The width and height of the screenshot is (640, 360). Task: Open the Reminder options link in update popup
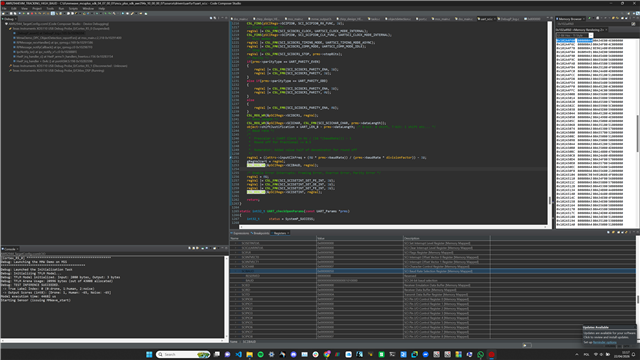tap(604, 342)
